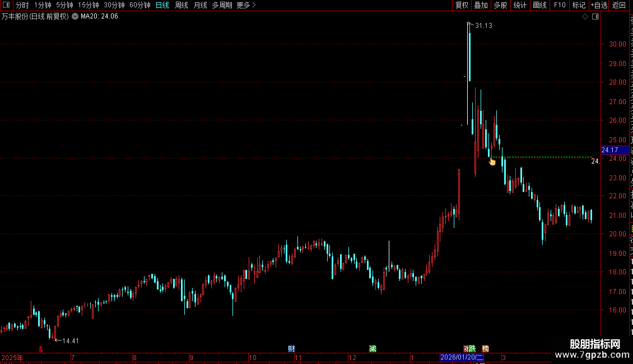Click the 涨跌 event marker
The image size is (633, 364).
pos(469,349)
